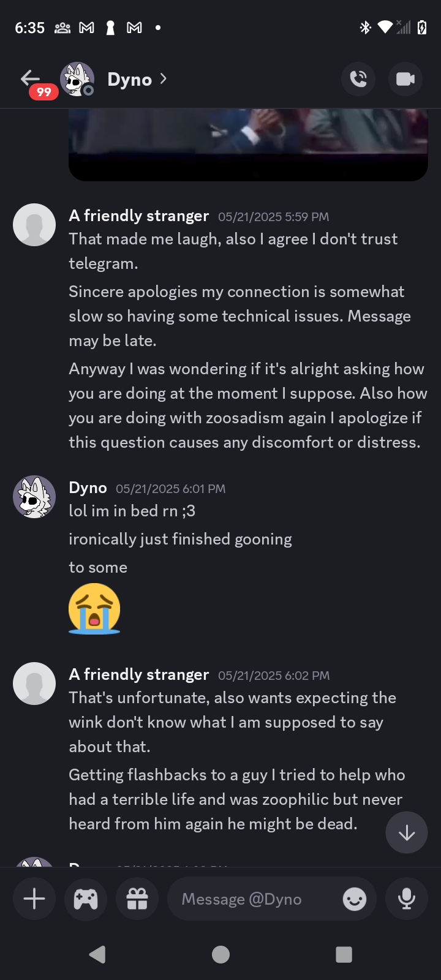Start a voice call with Dyno

coord(358,79)
